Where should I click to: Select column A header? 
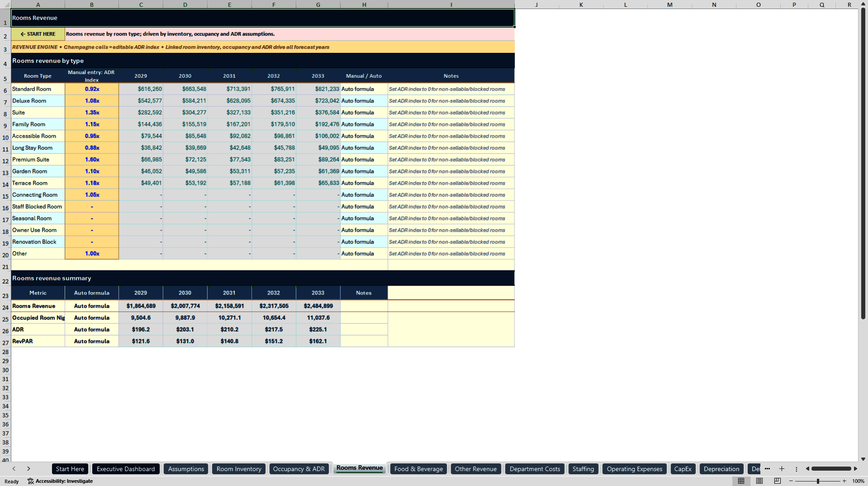[38, 5]
